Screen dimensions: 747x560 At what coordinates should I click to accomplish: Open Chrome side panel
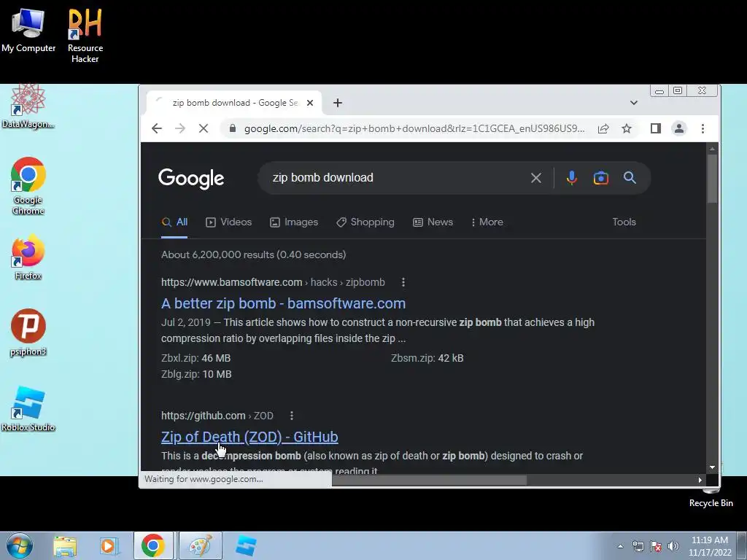click(x=656, y=128)
